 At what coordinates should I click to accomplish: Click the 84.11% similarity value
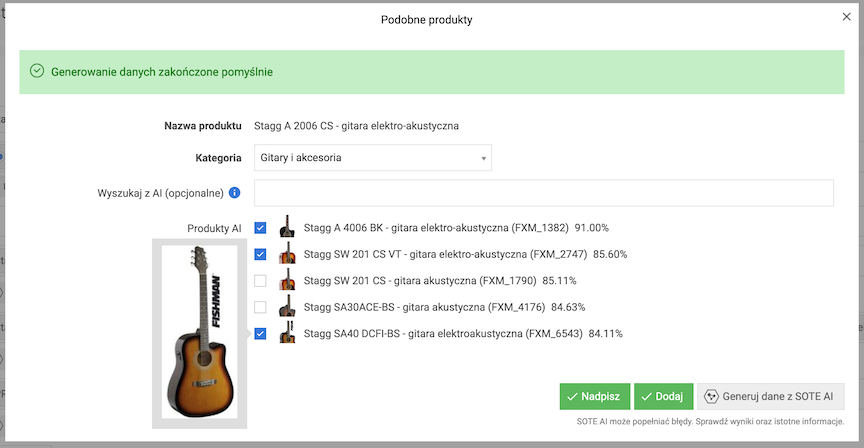point(606,333)
